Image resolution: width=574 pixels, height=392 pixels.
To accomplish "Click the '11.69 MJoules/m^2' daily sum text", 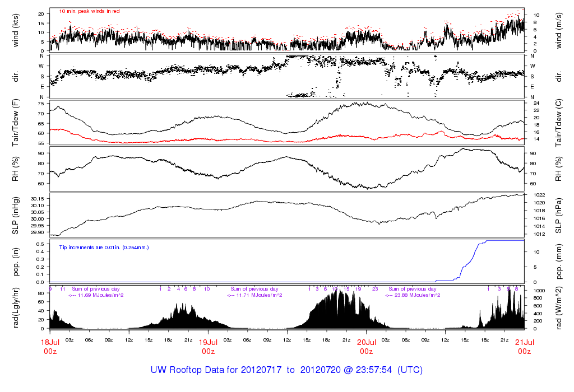I will click(101, 295).
